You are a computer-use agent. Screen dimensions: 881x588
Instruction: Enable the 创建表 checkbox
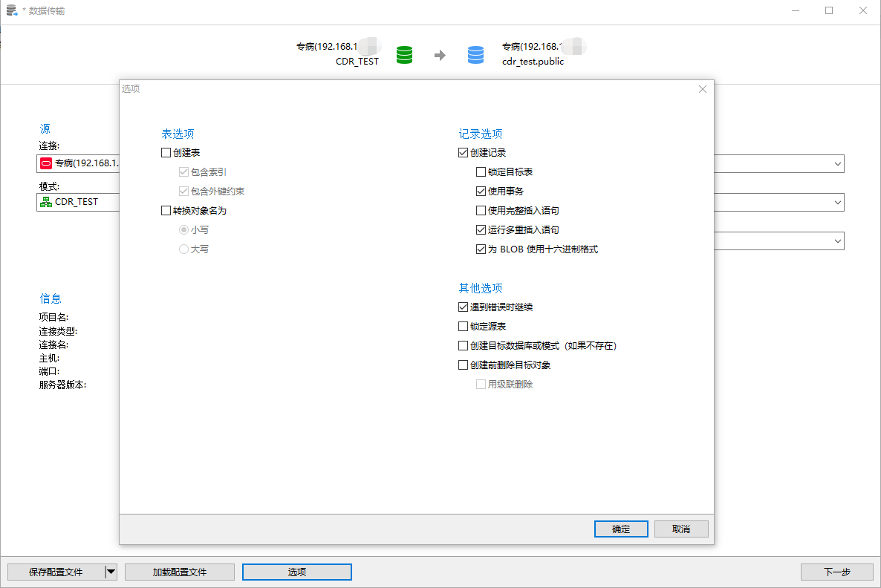pos(166,153)
